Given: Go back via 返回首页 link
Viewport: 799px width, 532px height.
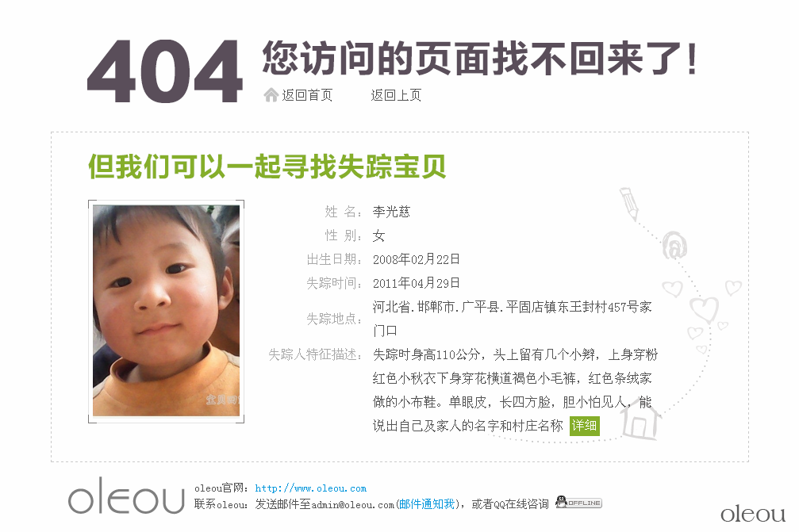Looking at the screenshot, I should pos(307,95).
